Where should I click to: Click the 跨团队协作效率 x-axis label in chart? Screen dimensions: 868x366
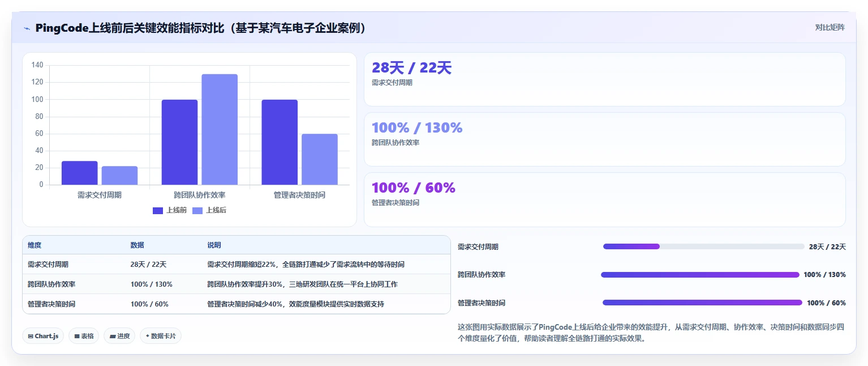(x=200, y=195)
